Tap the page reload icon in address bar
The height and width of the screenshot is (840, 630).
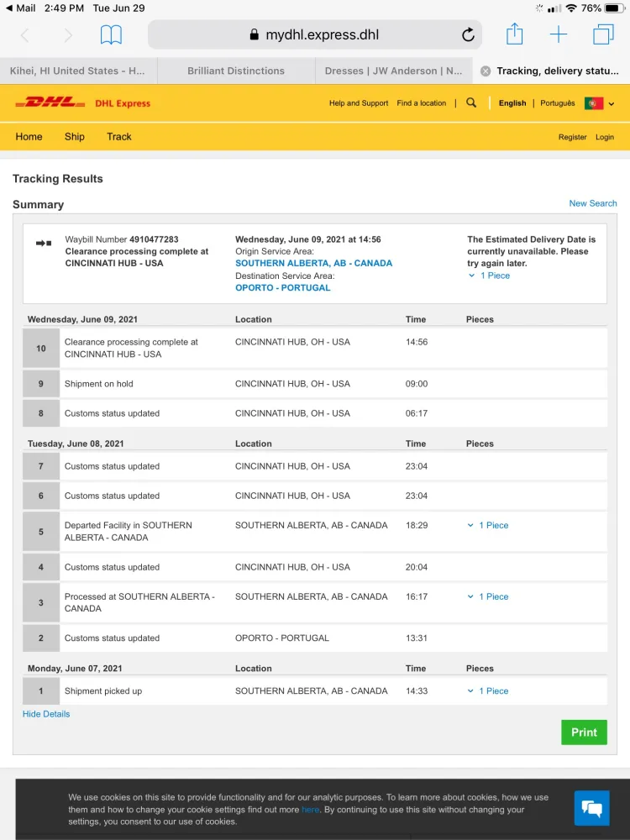(468, 34)
